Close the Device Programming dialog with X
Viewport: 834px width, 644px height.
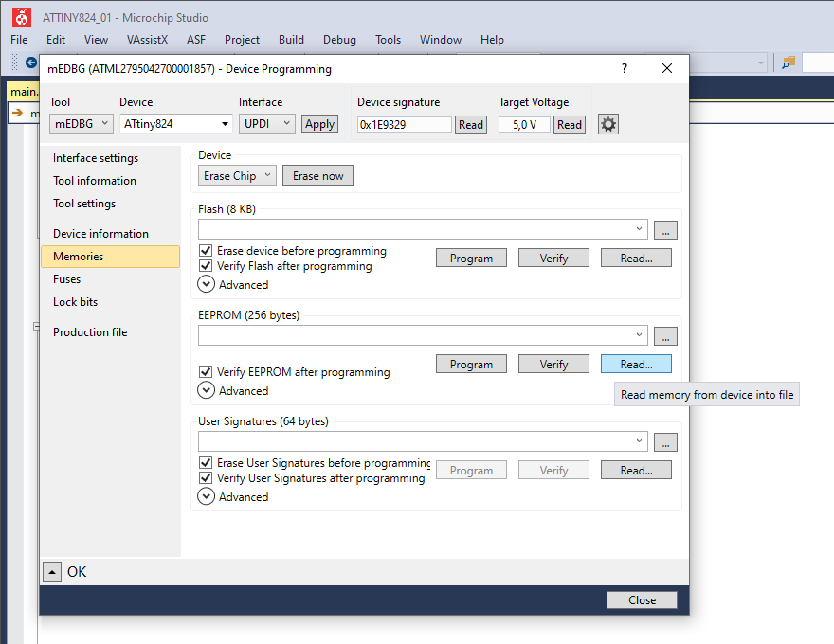point(667,68)
